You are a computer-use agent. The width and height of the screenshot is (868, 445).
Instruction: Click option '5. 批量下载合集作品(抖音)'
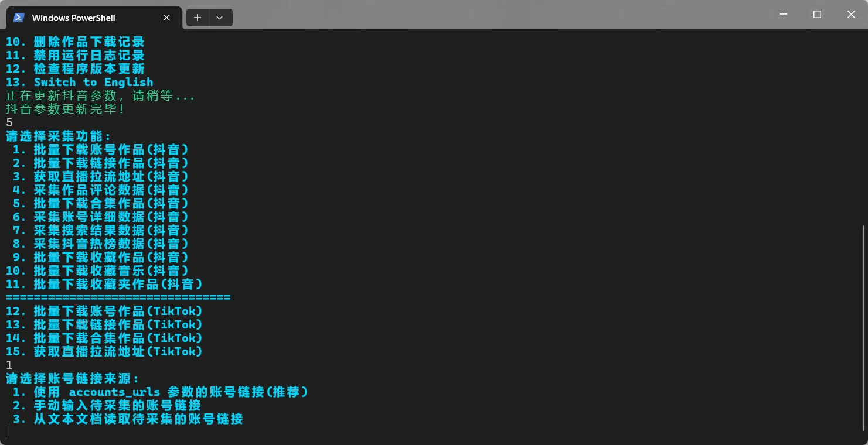click(100, 204)
